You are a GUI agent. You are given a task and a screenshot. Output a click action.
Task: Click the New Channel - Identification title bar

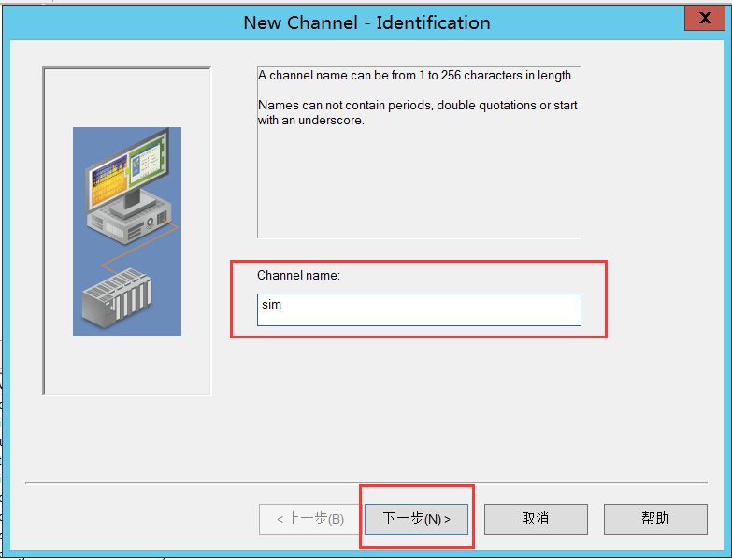pyautogui.click(x=366, y=22)
